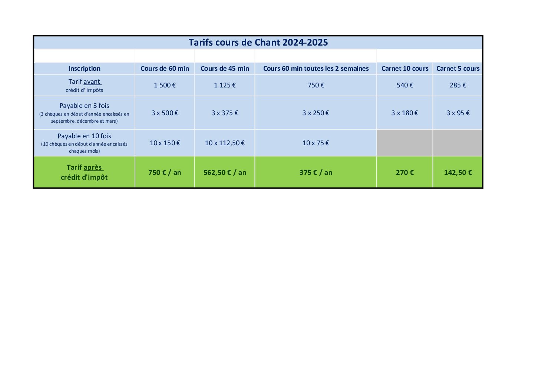The image size is (555, 392).
Task: Select the '540 €' cell
Action: pyautogui.click(x=405, y=85)
